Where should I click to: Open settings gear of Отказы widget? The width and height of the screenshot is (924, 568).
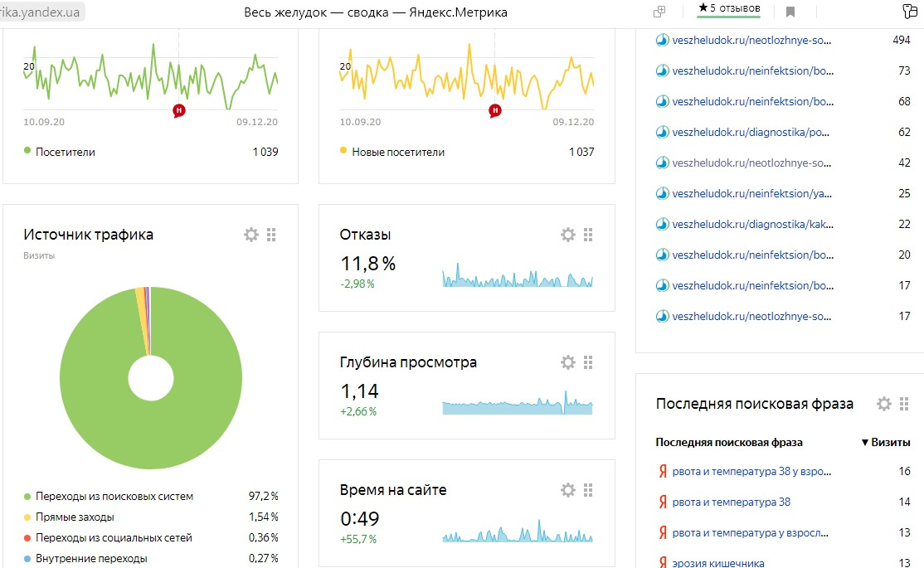point(568,235)
